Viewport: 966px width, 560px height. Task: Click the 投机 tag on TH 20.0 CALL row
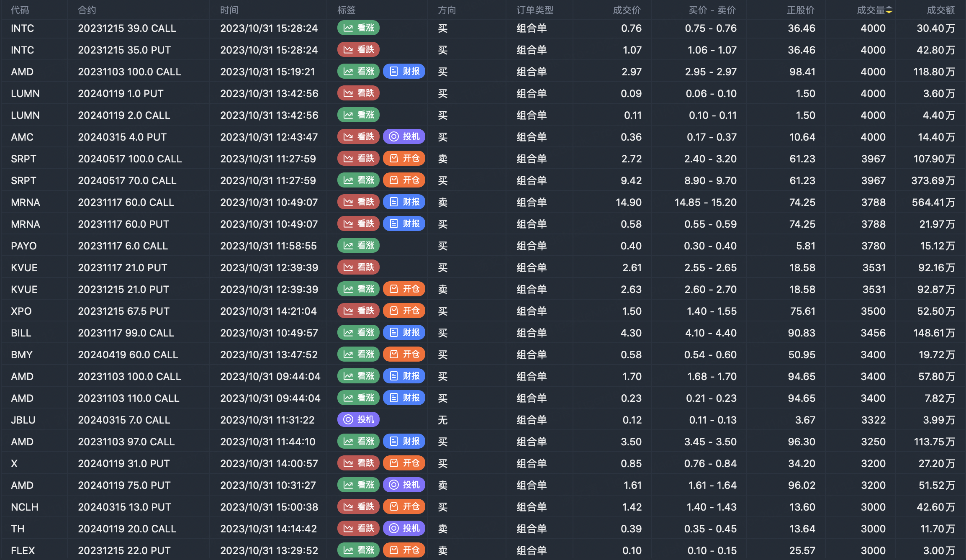tap(404, 529)
